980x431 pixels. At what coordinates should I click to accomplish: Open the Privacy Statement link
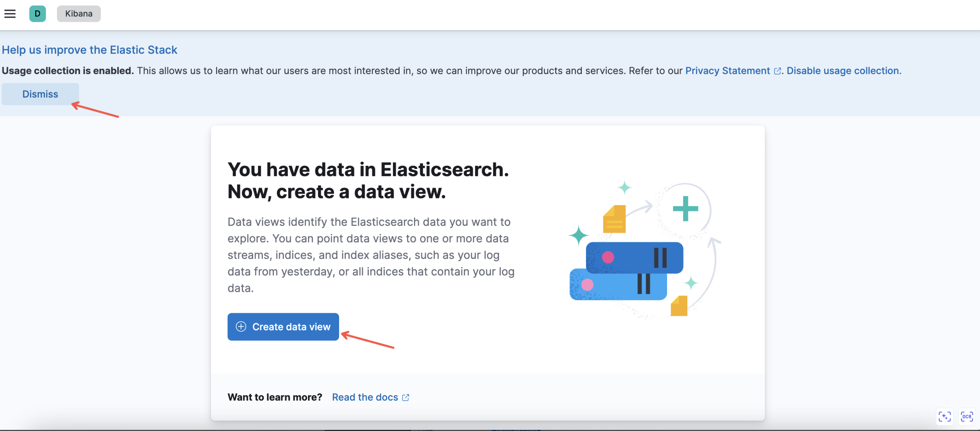[x=727, y=71]
